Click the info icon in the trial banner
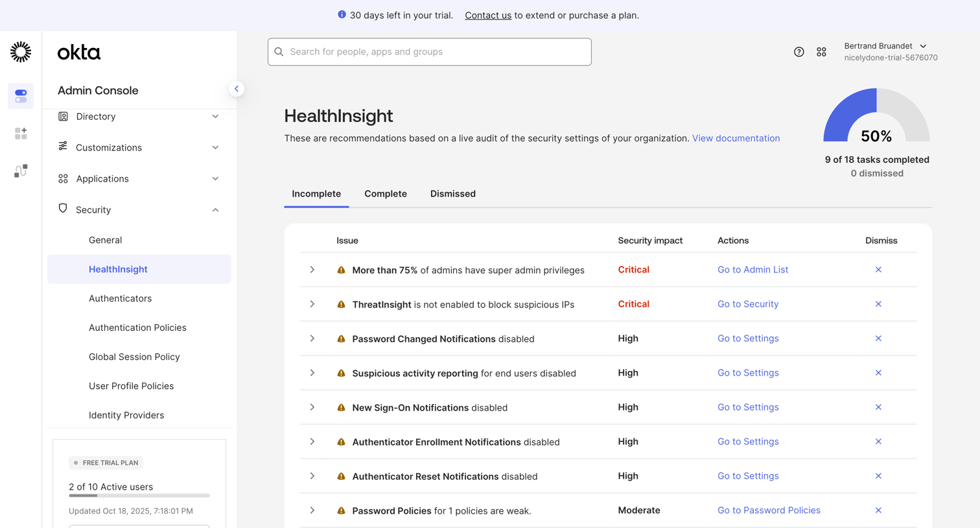This screenshot has height=528, width=980. click(342, 14)
